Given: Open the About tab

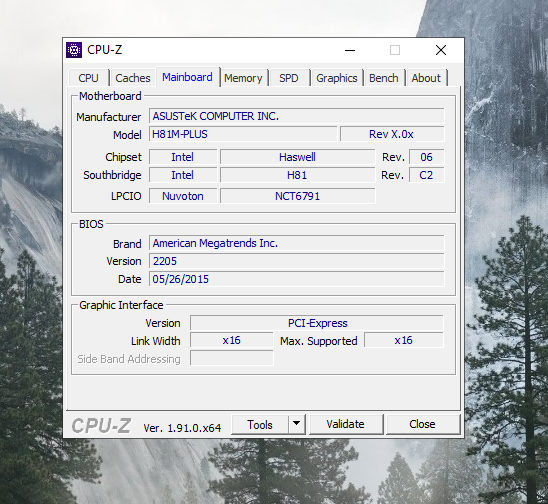Looking at the screenshot, I should [x=426, y=78].
